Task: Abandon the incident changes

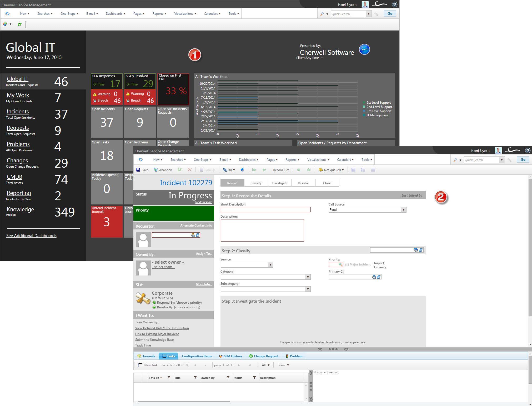Action: click(x=163, y=170)
